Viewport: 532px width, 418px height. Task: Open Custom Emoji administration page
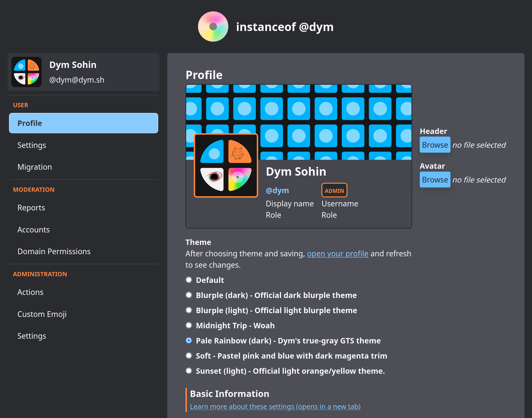click(42, 314)
